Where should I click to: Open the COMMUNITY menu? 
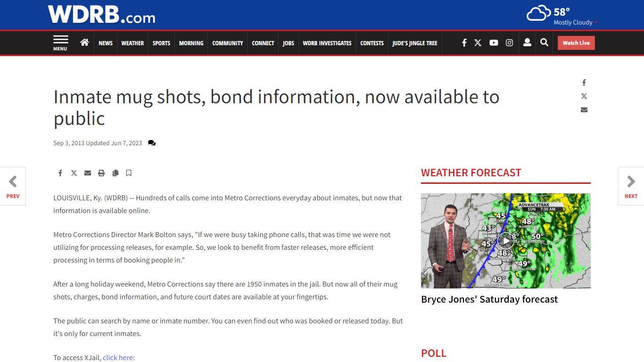click(x=228, y=43)
